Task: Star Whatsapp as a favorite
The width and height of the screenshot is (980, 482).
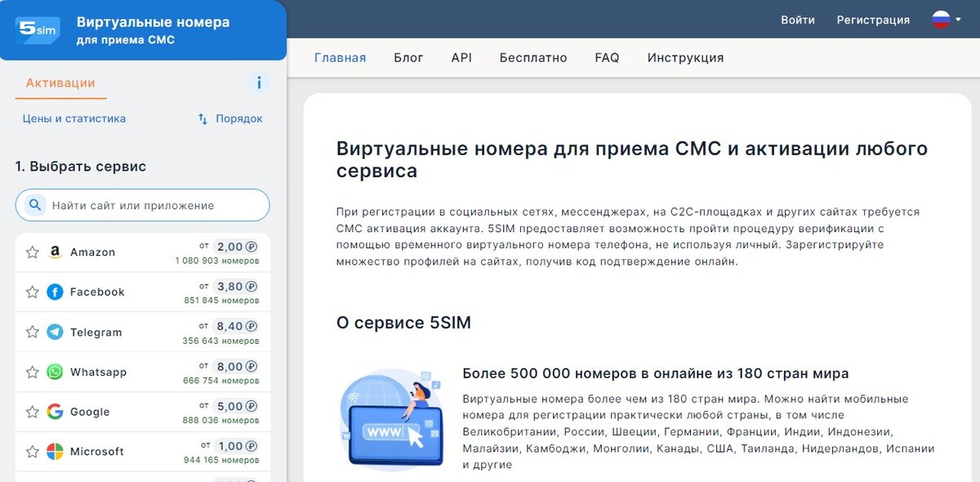Action: pyautogui.click(x=33, y=372)
